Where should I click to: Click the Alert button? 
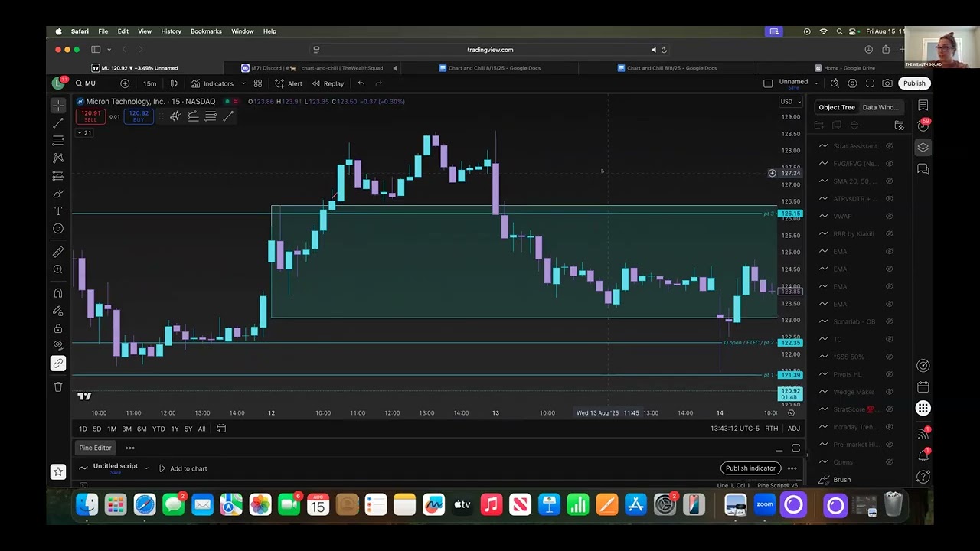click(289, 83)
